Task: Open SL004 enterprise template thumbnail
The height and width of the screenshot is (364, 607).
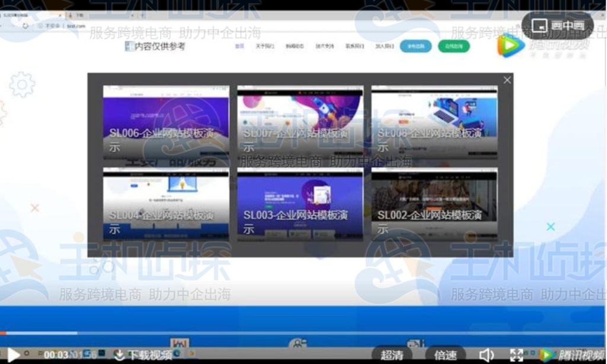Action: [166, 204]
